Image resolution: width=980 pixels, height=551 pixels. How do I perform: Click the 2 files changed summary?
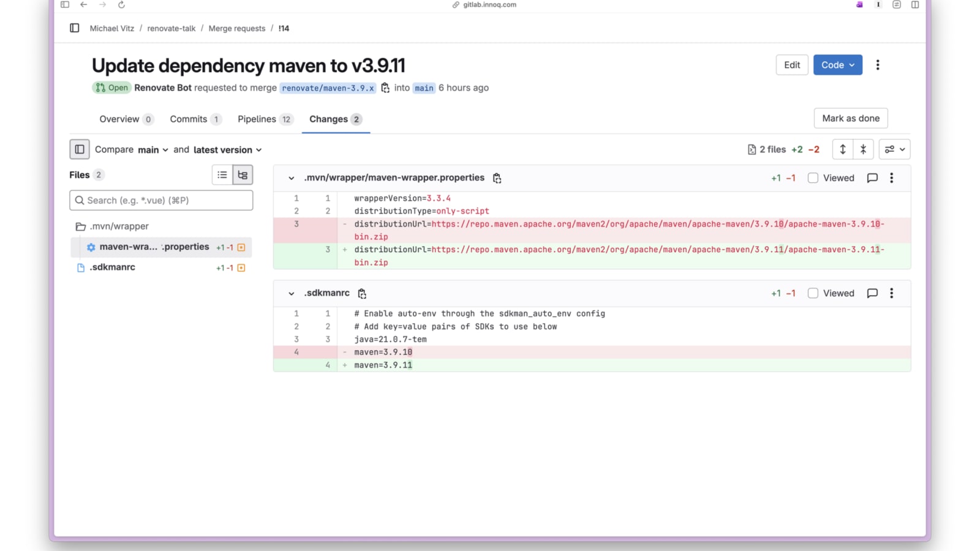click(767, 149)
